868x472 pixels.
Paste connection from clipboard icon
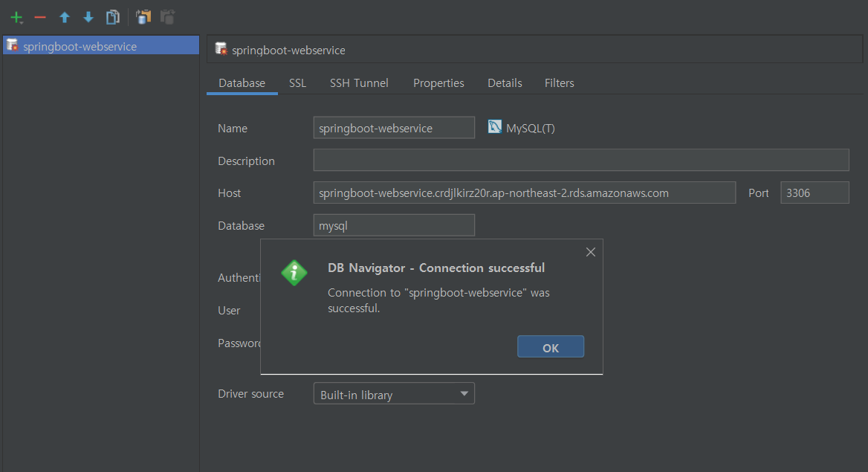coord(167,17)
